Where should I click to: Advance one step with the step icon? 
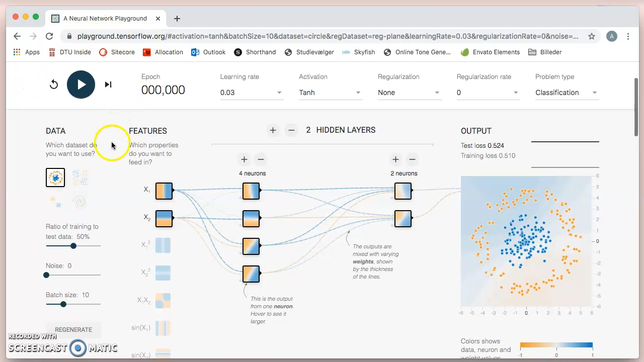[108, 84]
